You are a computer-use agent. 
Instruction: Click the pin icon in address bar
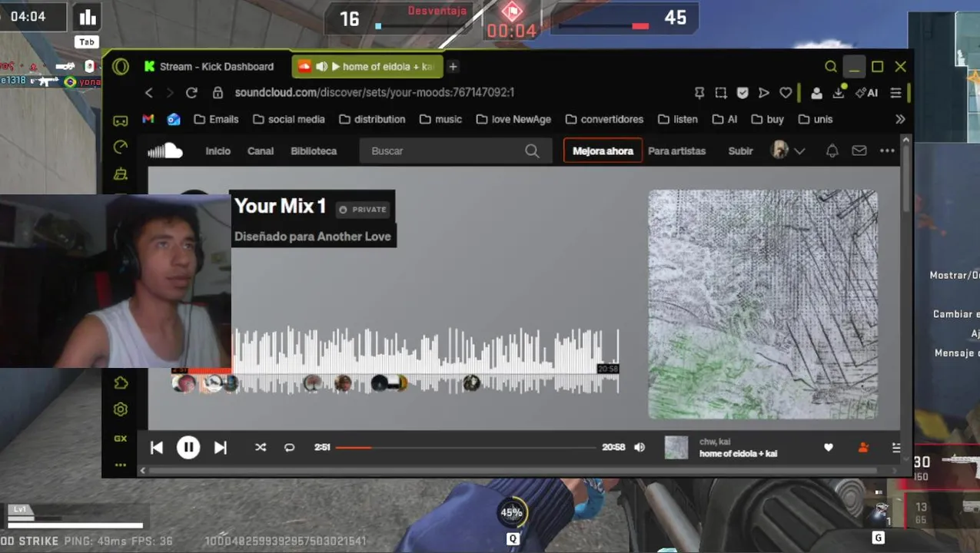[699, 92]
